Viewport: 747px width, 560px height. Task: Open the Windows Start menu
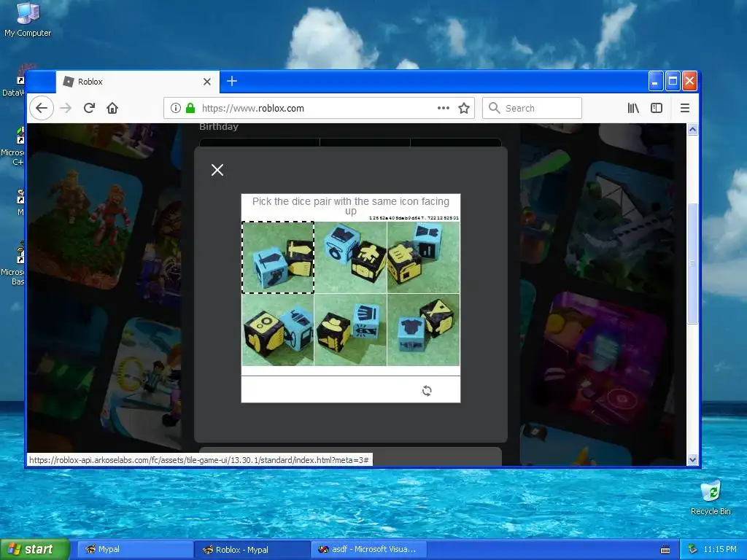click(x=35, y=549)
